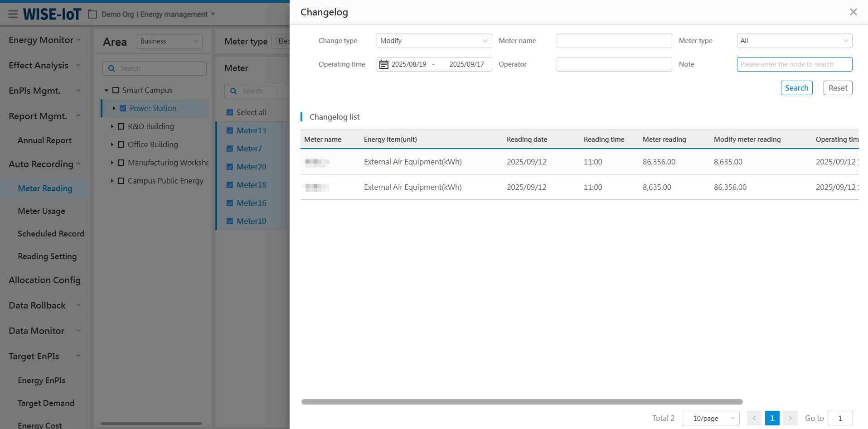Click the calendar icon in Operating time
This screenshot has width=868, height=429.
pyautogui.click(x=383, y=64)
